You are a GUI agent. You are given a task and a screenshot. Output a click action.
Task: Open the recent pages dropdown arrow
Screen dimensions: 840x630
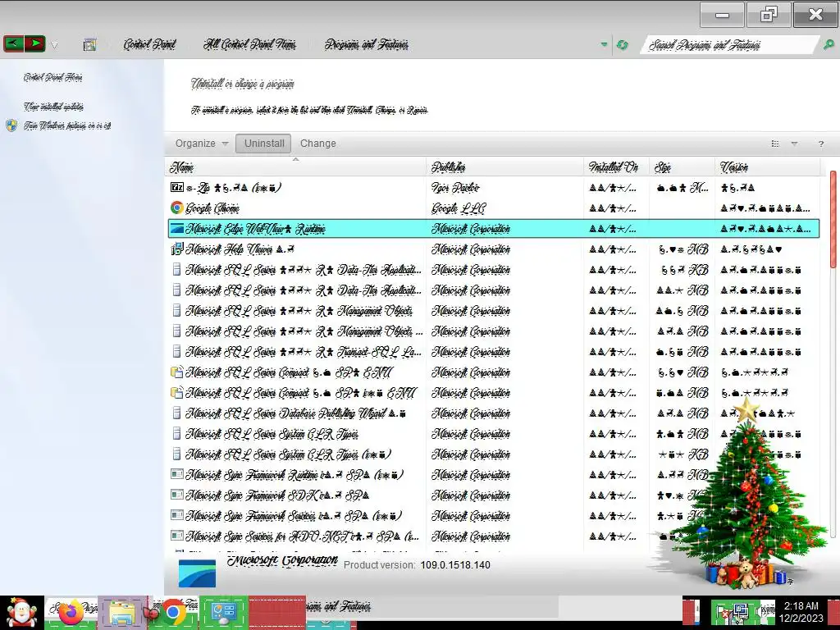click(x=54, y=45)
